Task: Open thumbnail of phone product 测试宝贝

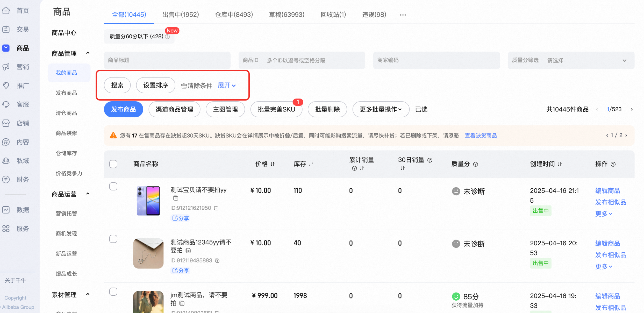Action: 148,201
